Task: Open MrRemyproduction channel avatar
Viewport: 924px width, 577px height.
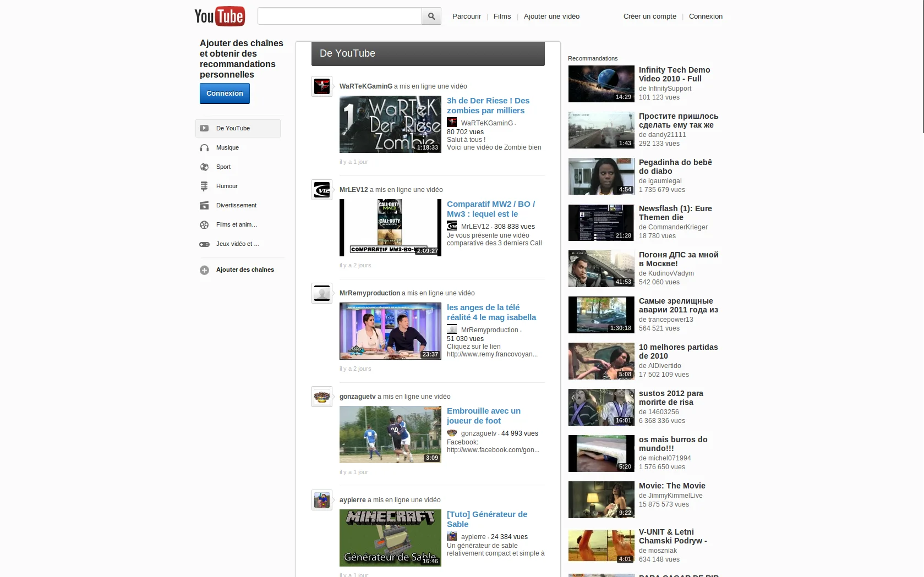Action: coord(322,293)
